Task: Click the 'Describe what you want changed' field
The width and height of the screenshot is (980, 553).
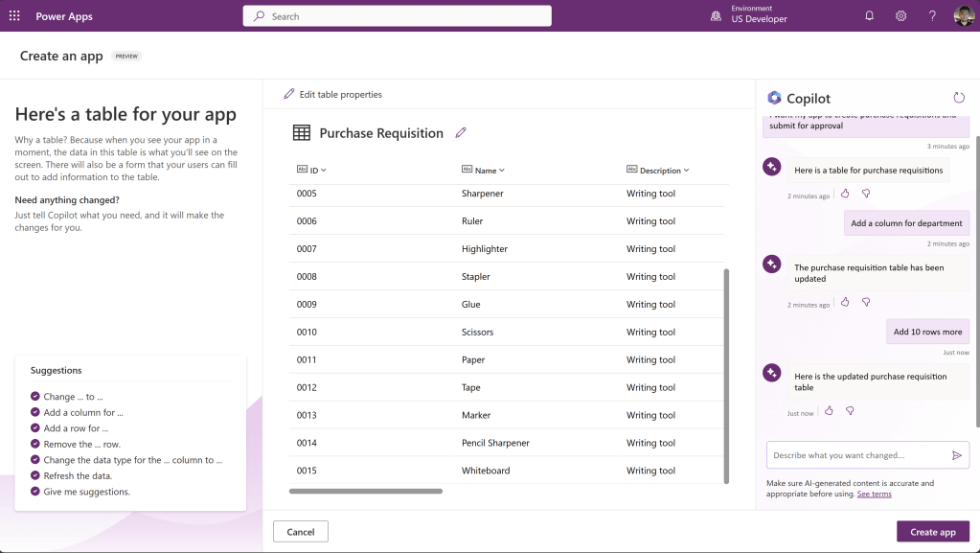Action: 855,455
